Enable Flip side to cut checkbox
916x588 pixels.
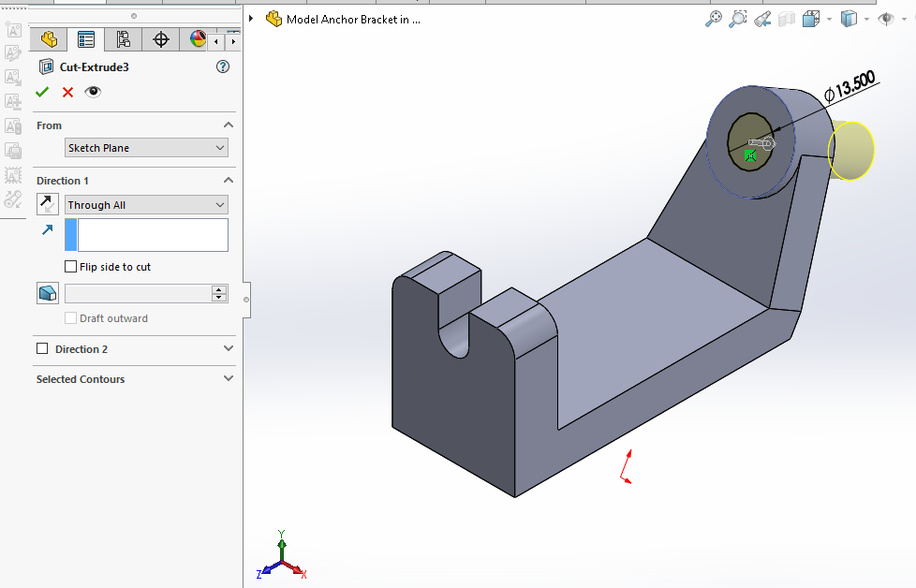pos(71,267)
